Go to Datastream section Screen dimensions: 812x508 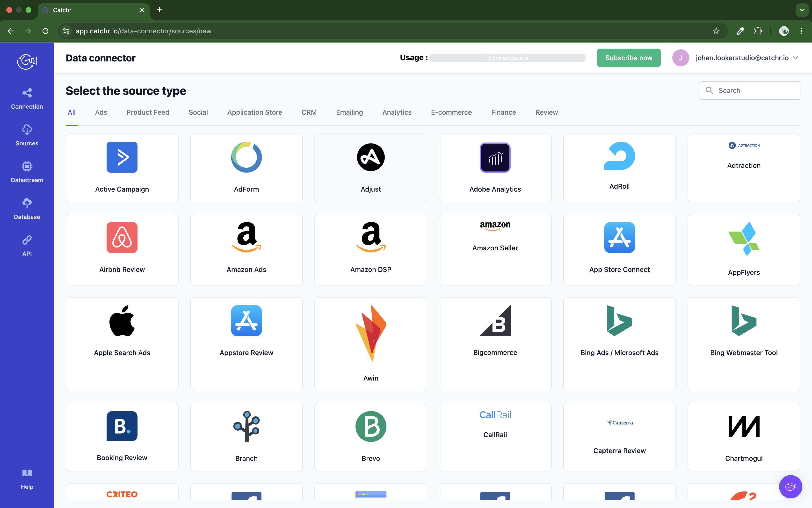point(27,172)
